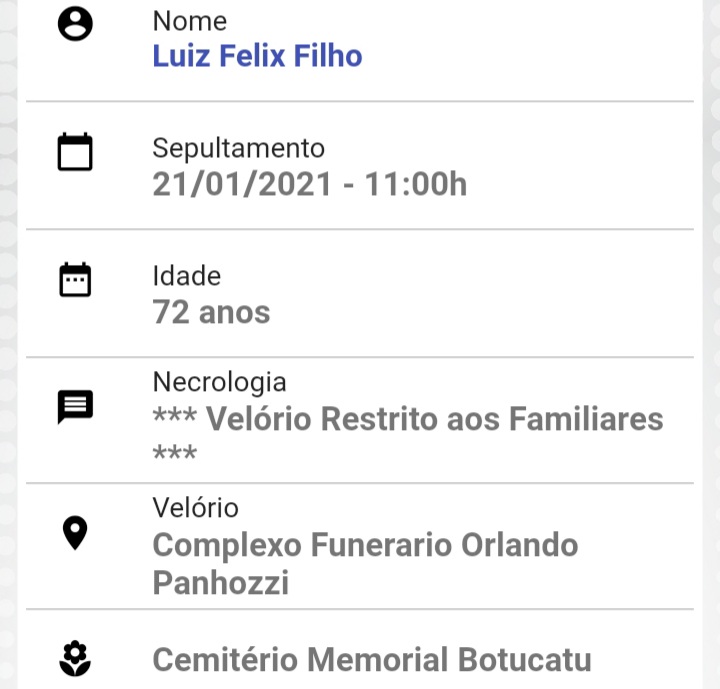Click the blank calendar icon beside Sepultamento
This screenshot has height=689, width=720.
(x=75, y=152)
